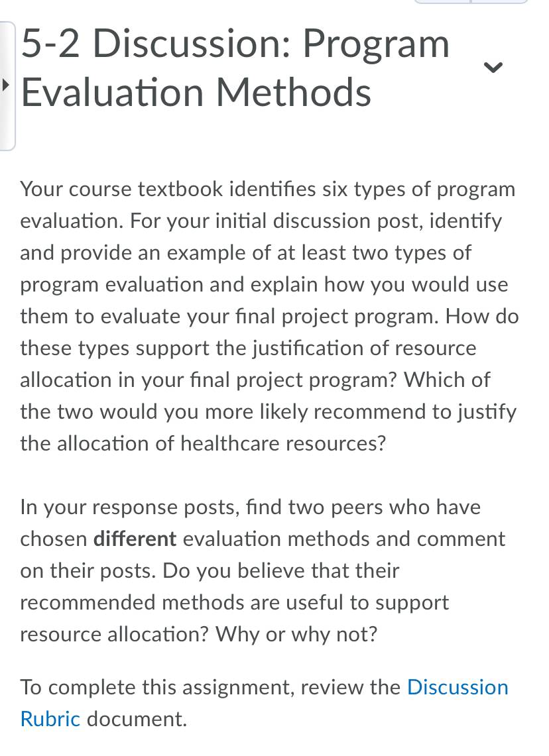This screenshot has width=549, height=756.
Task: Click the 'recommended methods are useful' line
Action: coord(235,603)
